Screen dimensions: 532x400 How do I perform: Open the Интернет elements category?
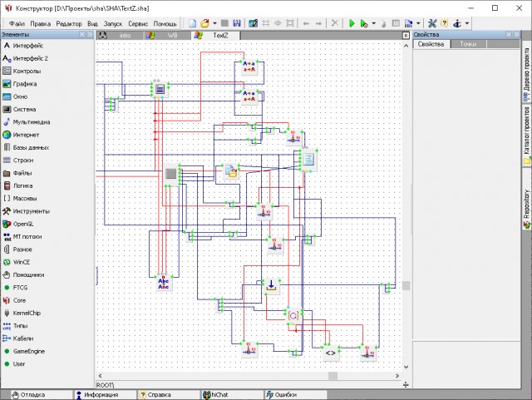tap(26, 135)
